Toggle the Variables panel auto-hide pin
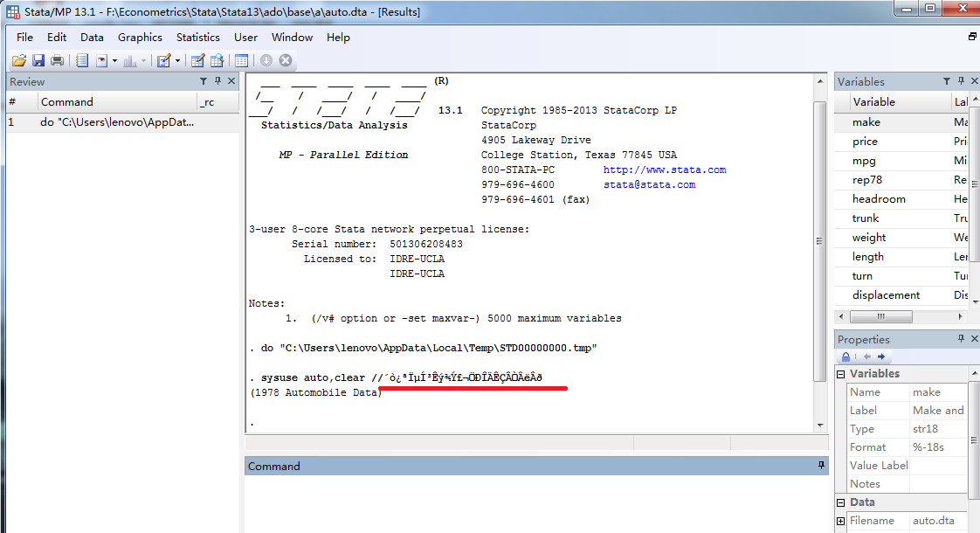The width and height of the screenshot is (980, 533). (961, 81)
